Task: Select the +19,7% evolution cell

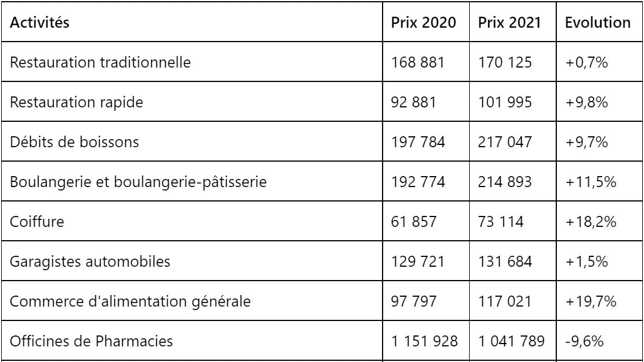Action: click(x=599, y=301)
